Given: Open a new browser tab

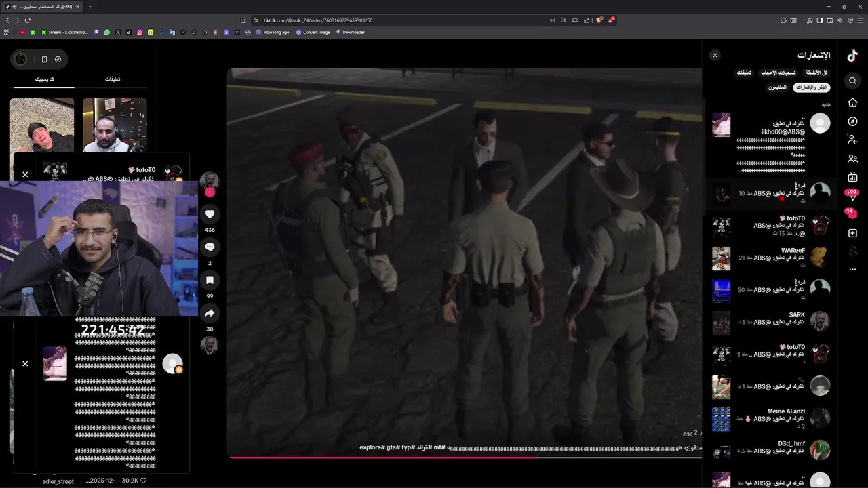Looking at the screenshot, I should [x=90, y=7].
